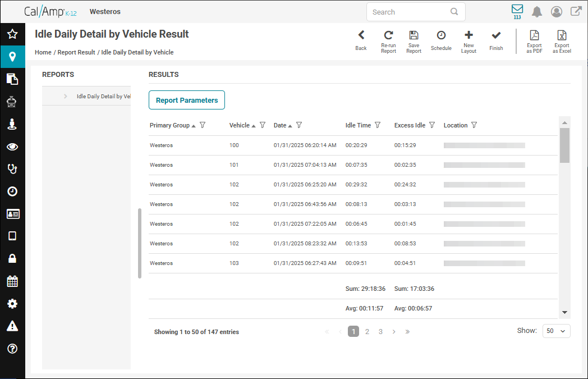The image size is (588, 379).
Task: Export the report as PDF
Action: tap(534, 42)
